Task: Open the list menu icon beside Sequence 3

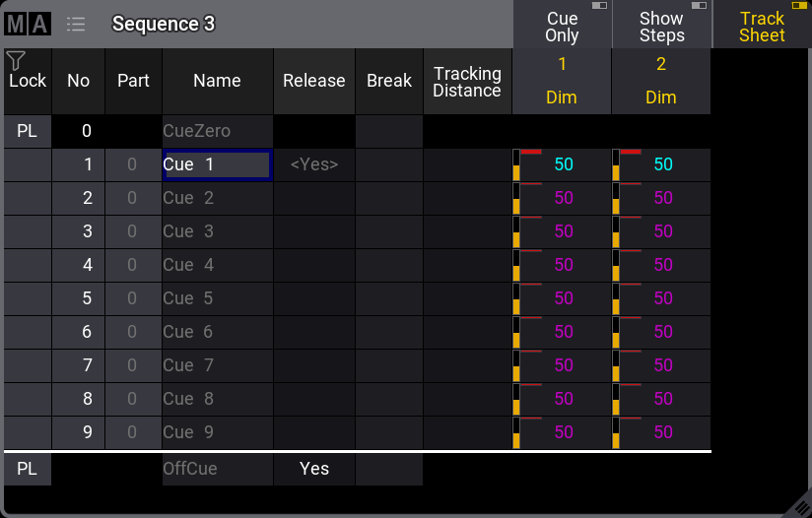Action: click(76, 24)
